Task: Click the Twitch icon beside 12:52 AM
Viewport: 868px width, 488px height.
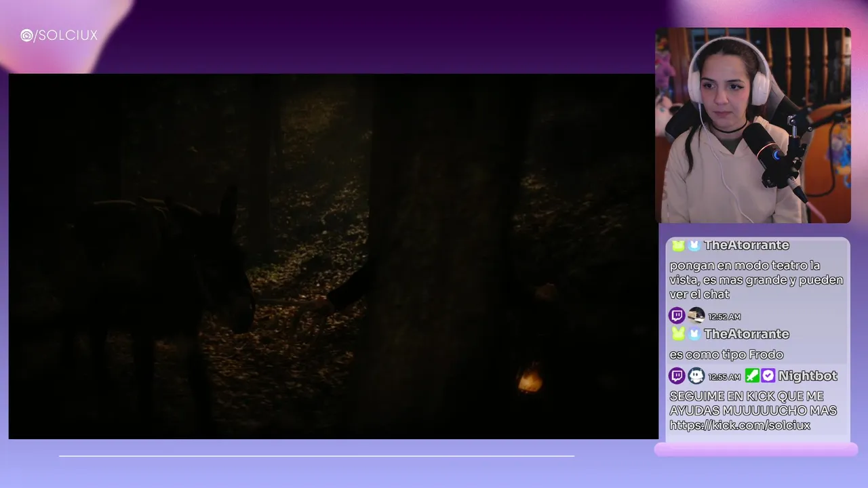Action: coord(677,316)
